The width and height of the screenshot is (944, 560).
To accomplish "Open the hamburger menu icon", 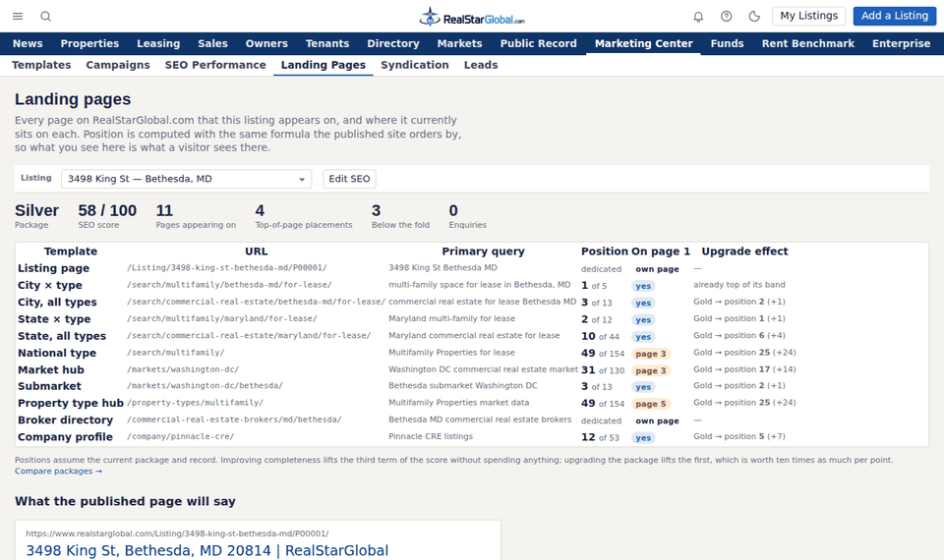I will [x=18, y=17].
